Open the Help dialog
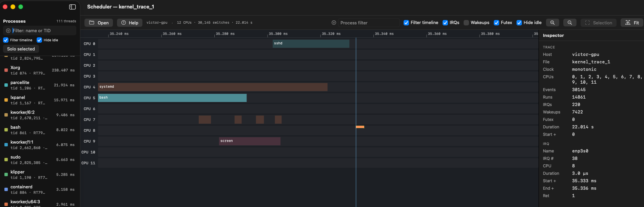Viewport: 644px width, 207px height. (130, 23)
